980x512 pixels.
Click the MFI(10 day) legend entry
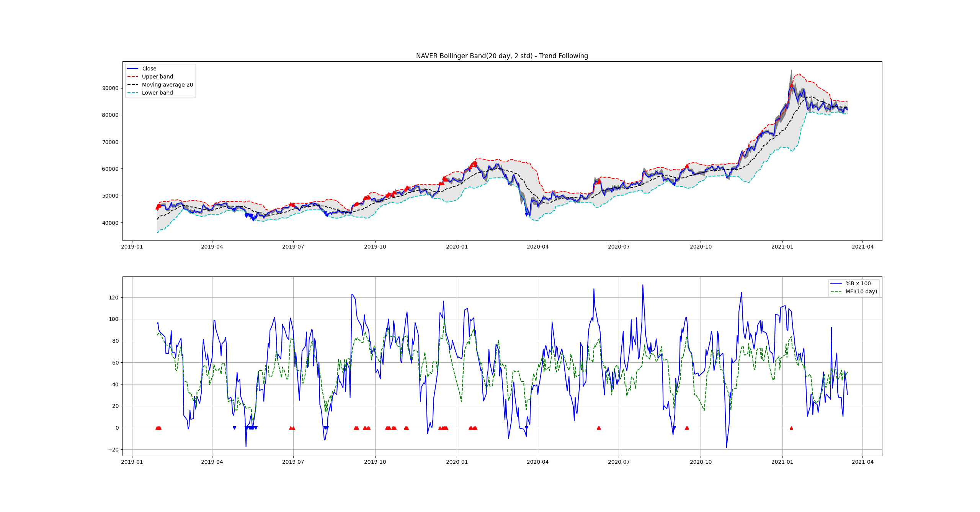point(861,291)
